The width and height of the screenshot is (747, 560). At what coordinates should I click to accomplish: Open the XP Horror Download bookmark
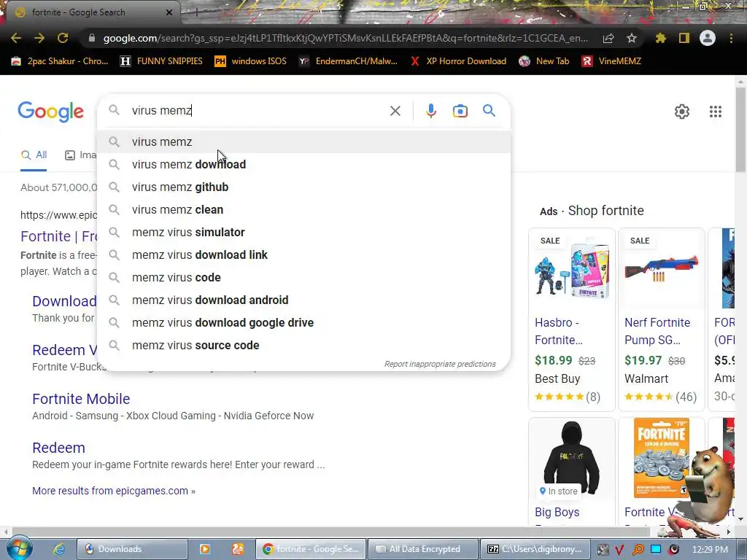(458, 61)
